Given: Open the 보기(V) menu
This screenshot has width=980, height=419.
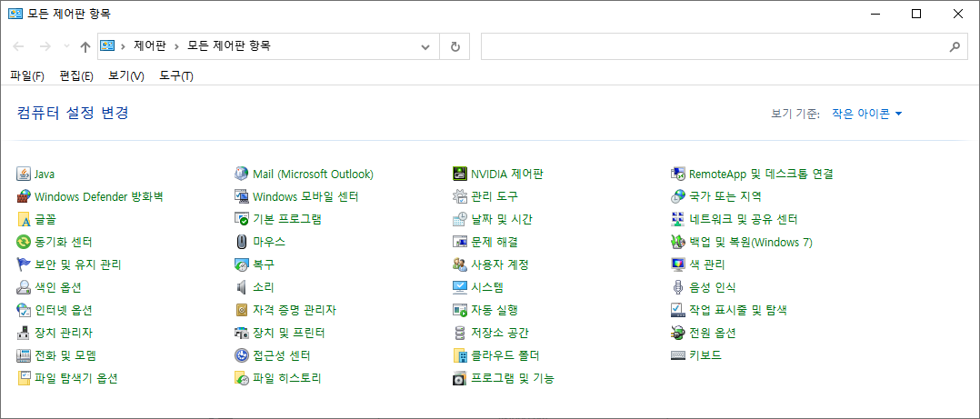Looking at the screenshot, I should point(126,76).
